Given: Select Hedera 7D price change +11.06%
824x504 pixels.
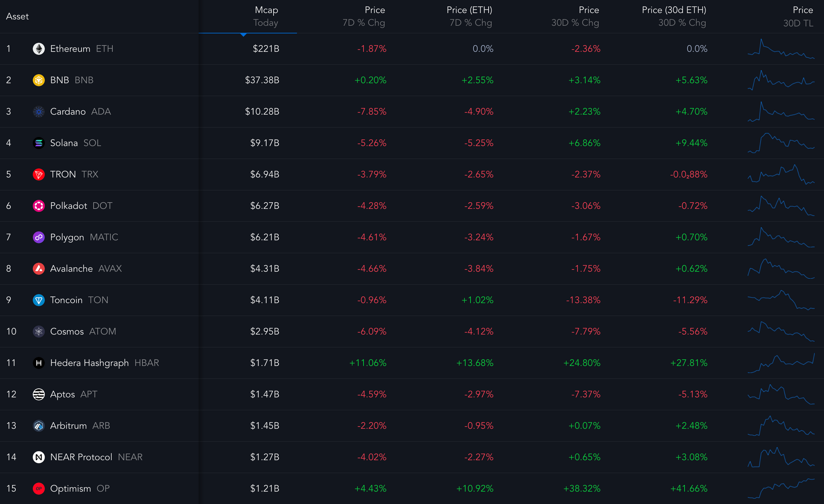Looking at the screenshot, I should [368, 363].
